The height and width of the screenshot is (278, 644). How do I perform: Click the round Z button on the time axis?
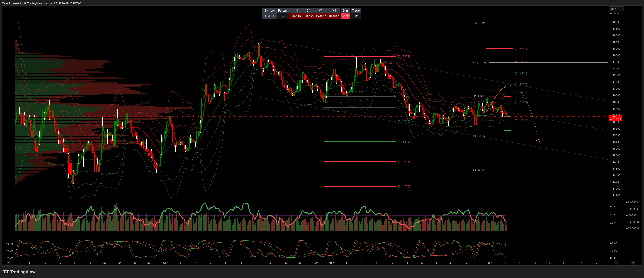click(x=9, y=263)
